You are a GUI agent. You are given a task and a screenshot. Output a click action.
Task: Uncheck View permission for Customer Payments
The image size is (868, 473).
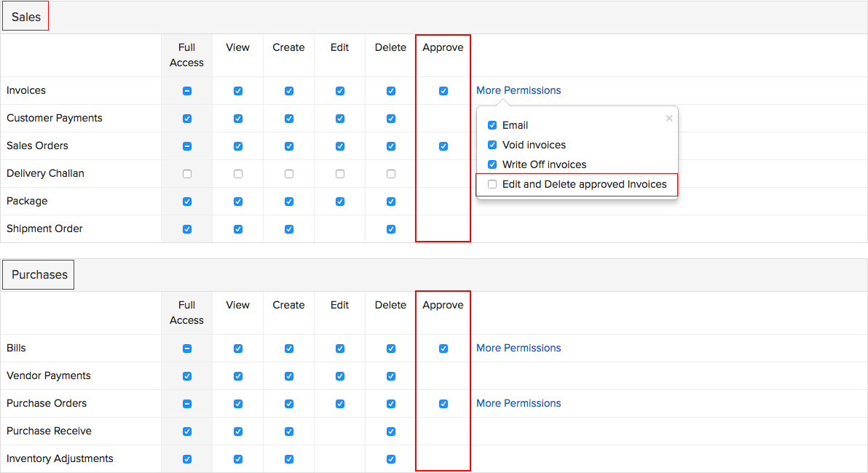coord(237,118)
